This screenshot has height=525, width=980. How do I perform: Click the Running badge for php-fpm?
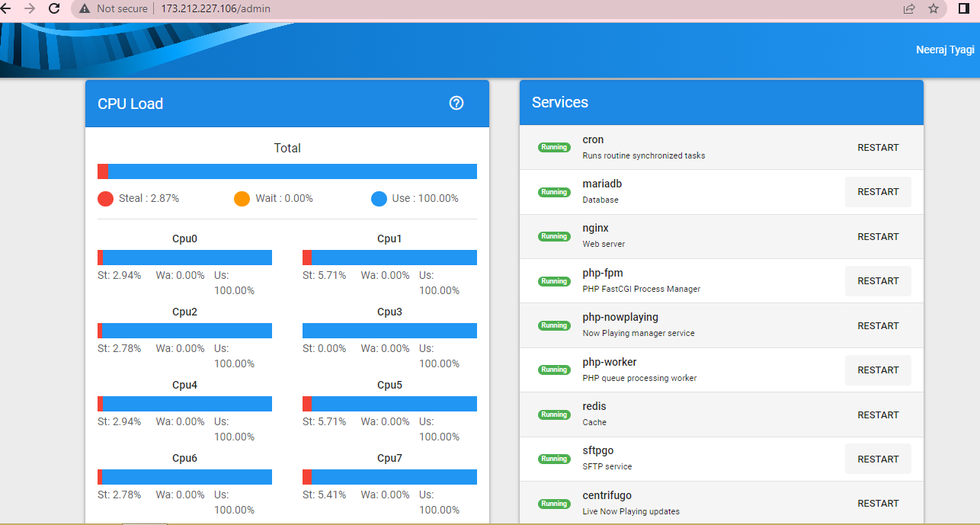pyautogui.click(x=554, y=280)
